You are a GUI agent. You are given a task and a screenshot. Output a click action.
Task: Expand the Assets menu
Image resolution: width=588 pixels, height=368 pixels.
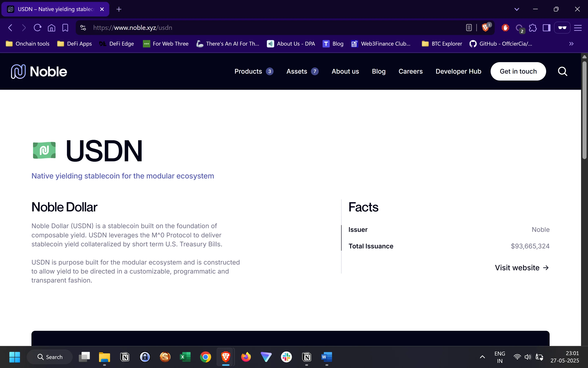tap(303, 71)
